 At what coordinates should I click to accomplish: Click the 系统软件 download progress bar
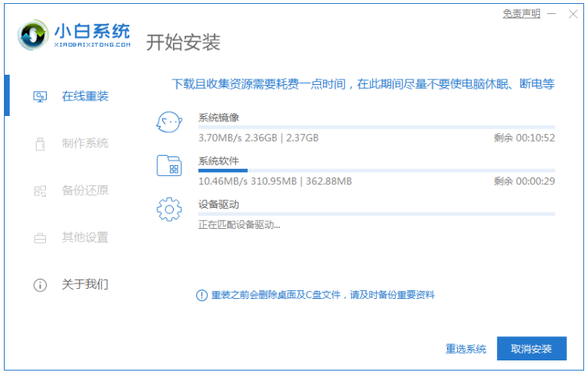tap(376, 170)
